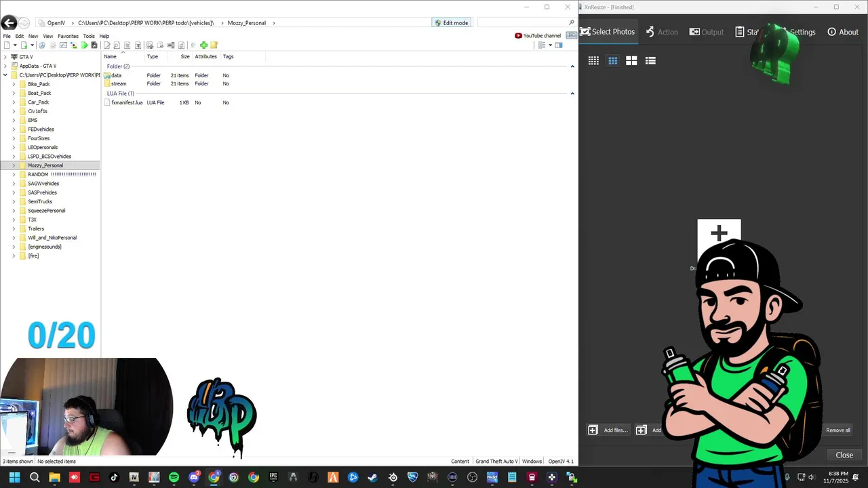Select small grid thumbnail view in XnResize

[593, 60]
